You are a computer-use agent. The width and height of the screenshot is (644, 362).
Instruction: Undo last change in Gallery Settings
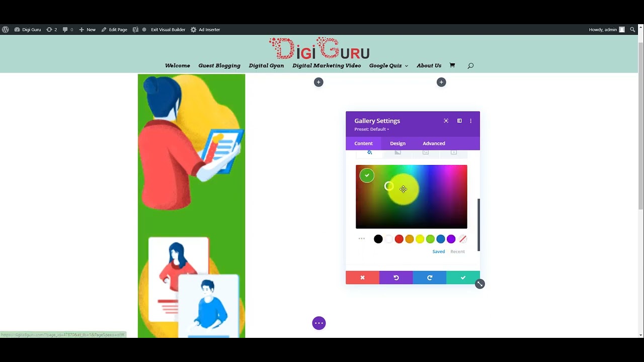[x=396, y=278]
